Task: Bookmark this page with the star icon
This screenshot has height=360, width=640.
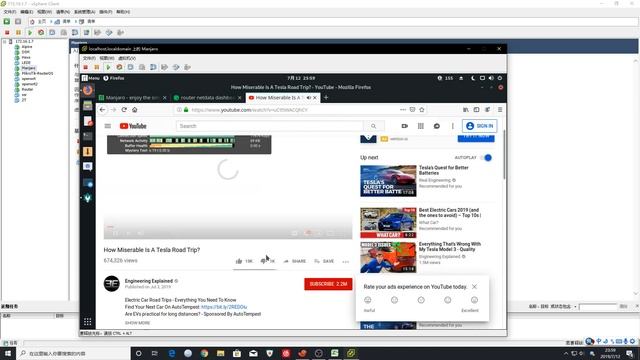Action: point(422,110)
